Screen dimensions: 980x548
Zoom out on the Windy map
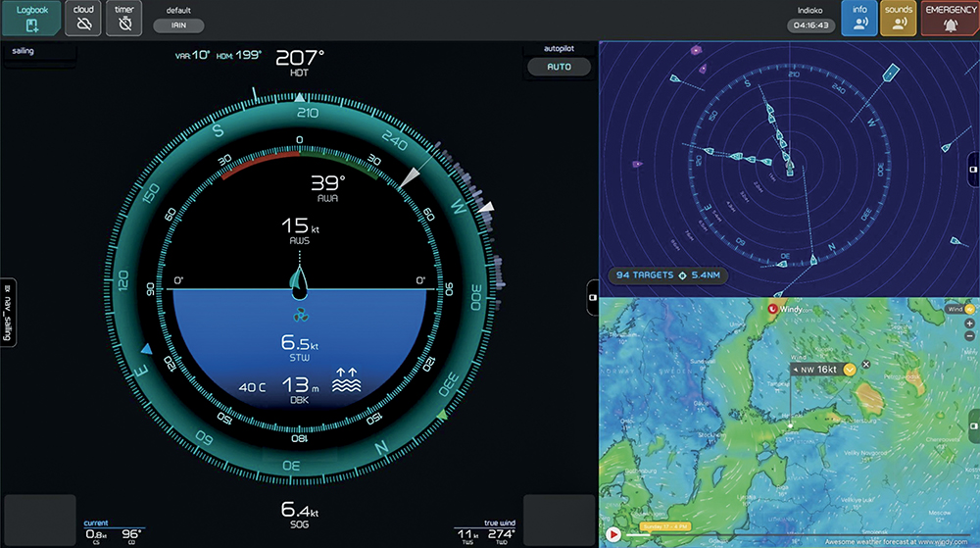pos(969,336)
